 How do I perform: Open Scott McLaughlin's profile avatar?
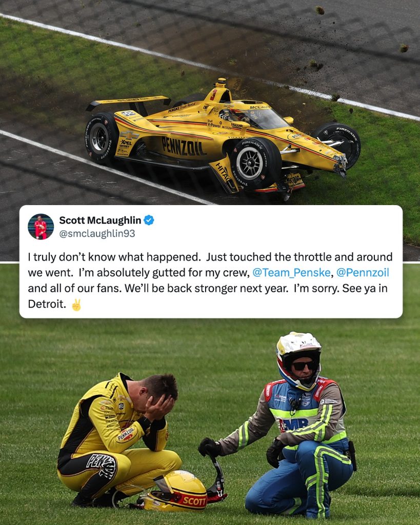(41, 227)
